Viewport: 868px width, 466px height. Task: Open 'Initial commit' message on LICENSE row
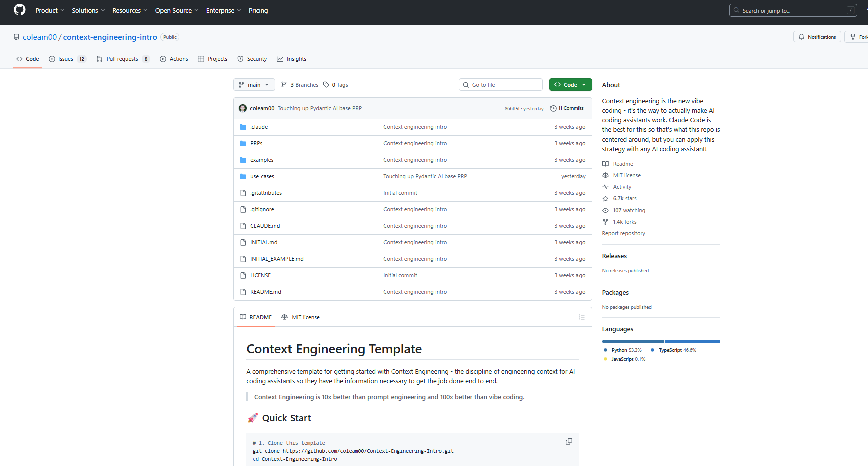400,275
